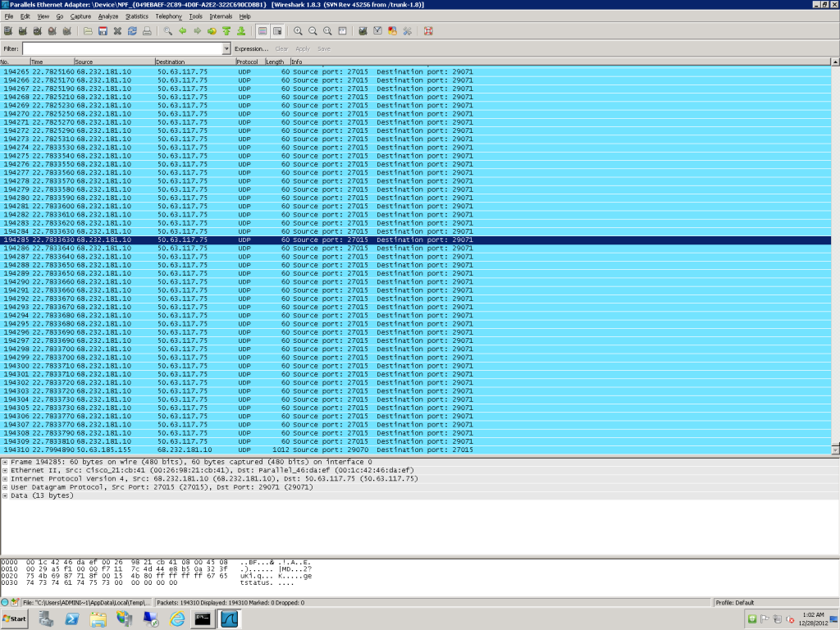The image size is (840, 630).
Task: Click the Help lifebuoy toolbar icon
Action: coord(428,31)
